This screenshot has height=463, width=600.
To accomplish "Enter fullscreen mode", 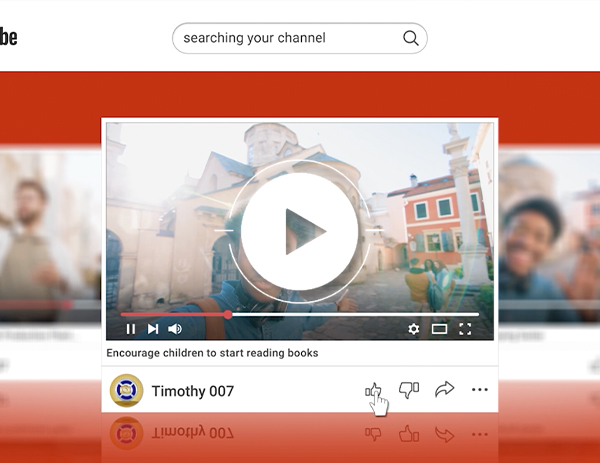I will pos(465,329).
